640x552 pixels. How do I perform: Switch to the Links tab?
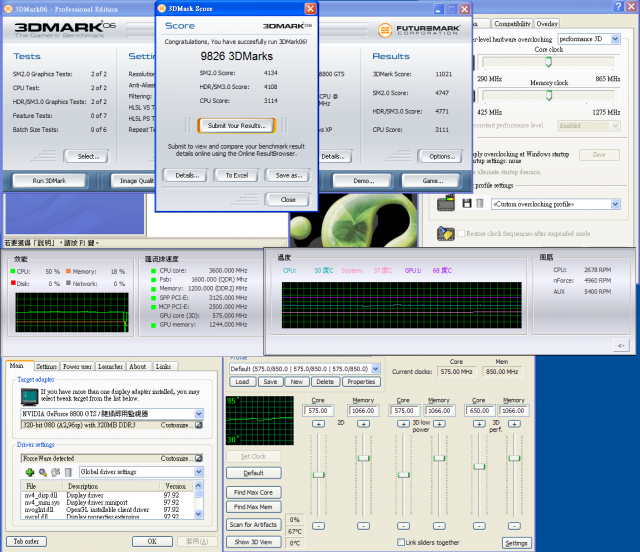pyautogui.click(x=163, y=367)
